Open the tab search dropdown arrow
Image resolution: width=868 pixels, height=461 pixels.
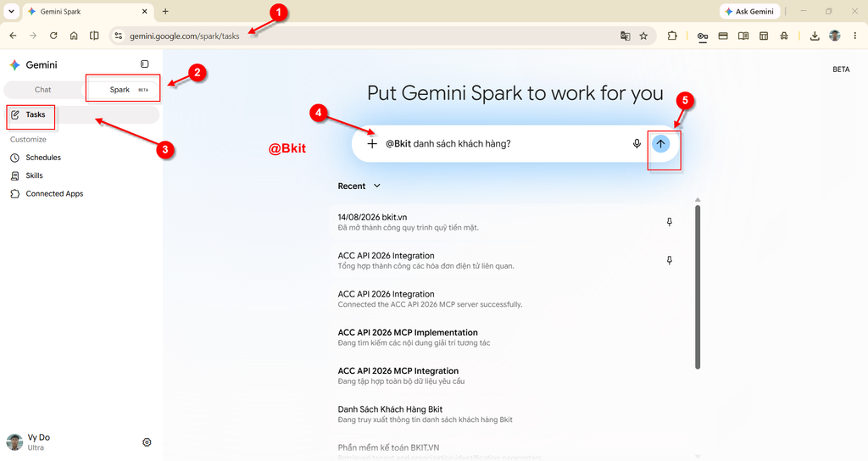[11, 11]
